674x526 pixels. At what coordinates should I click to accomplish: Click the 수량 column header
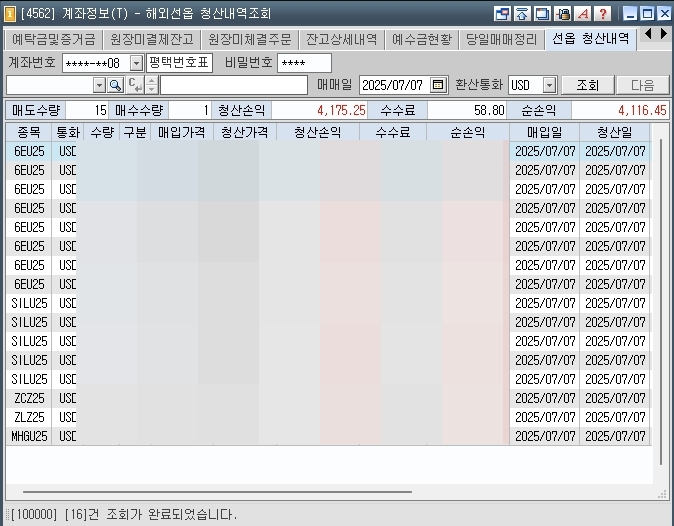(102, 132)
